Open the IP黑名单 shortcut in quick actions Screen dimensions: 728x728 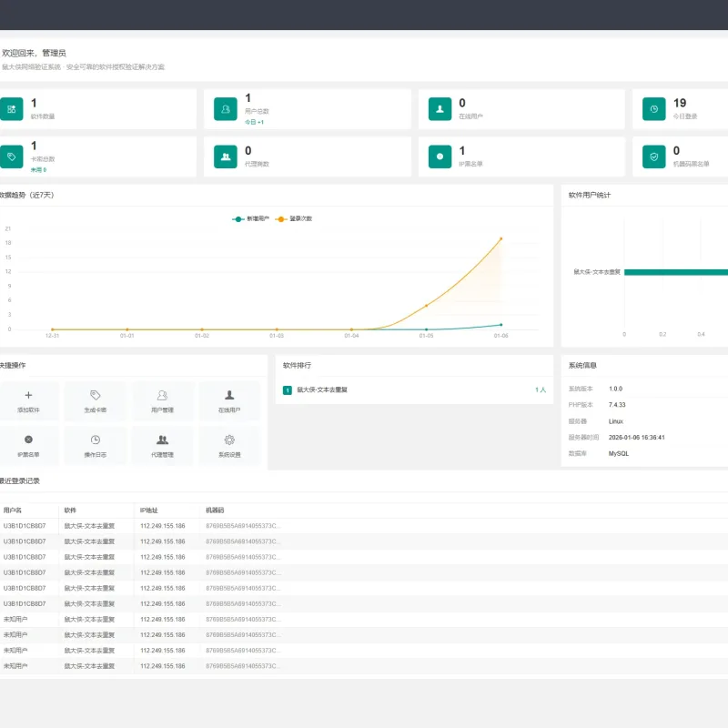click(28, 446)
